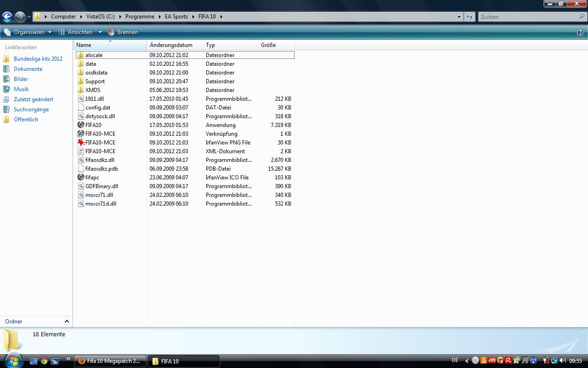This screenshot has height=368, width=588.
Task: Go back with the Back arrow button
Action: pyautogui.click(x=7, y=17)
